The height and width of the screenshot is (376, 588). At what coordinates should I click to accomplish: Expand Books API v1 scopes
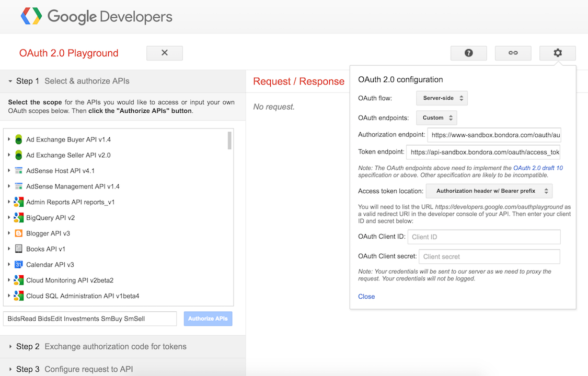tap(9, 248)
